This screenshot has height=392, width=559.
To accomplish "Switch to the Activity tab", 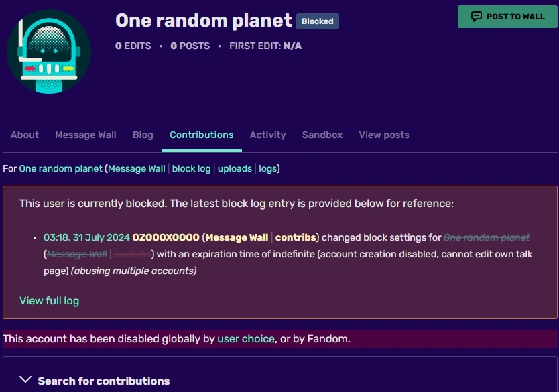I will click(267, 135).
